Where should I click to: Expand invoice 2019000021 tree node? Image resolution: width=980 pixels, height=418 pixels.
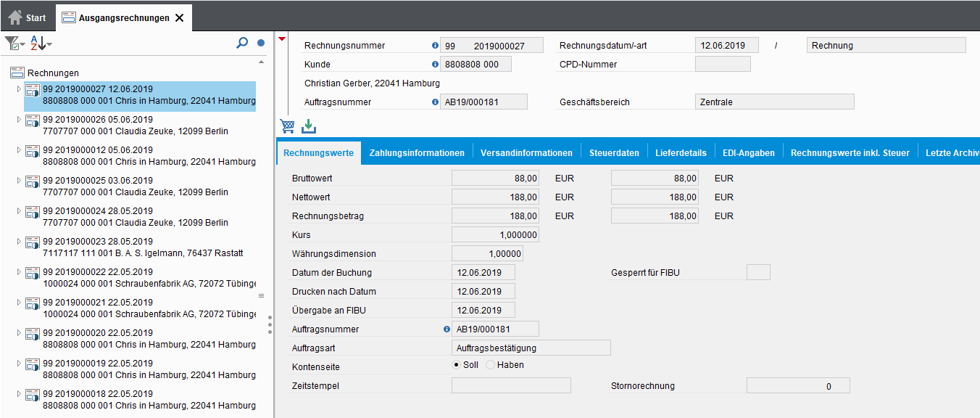(19, 302)
